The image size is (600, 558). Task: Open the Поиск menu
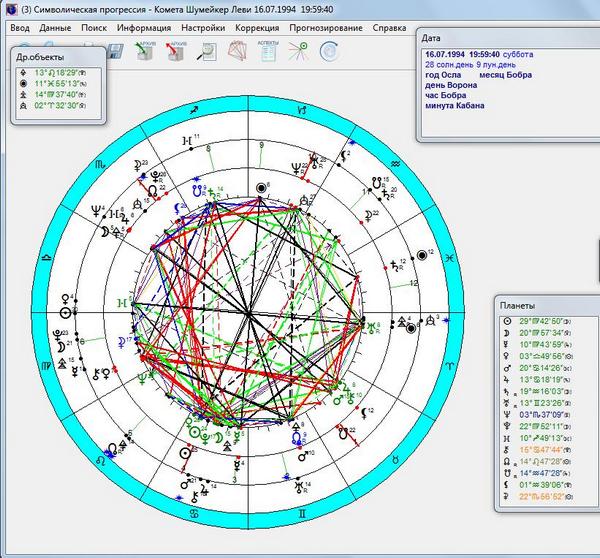(x=94, y=28)
